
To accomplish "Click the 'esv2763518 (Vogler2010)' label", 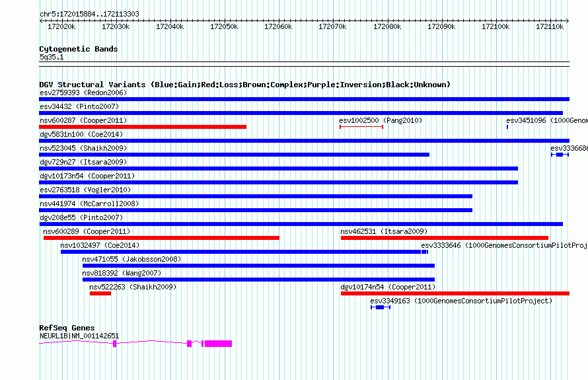I will (x=85, y=190).
